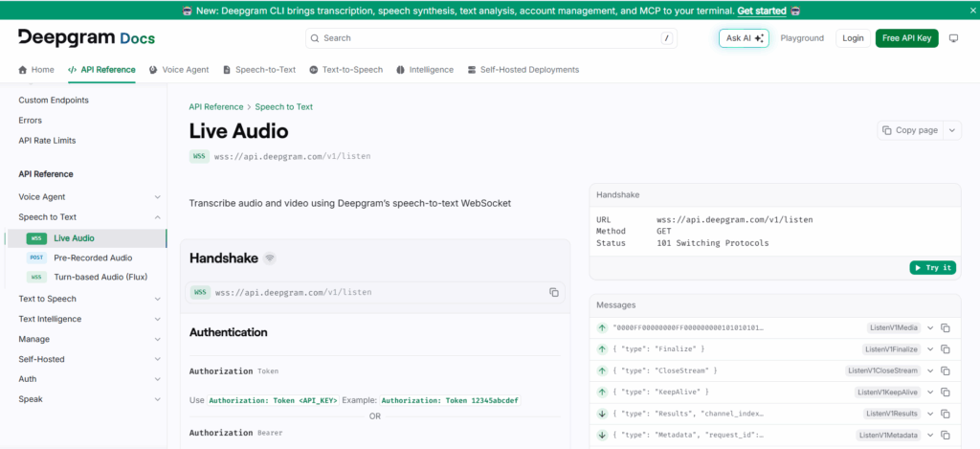980x449 pixels.
Task: Click the wifi icon beside Handshake heading
Action: 269,258
